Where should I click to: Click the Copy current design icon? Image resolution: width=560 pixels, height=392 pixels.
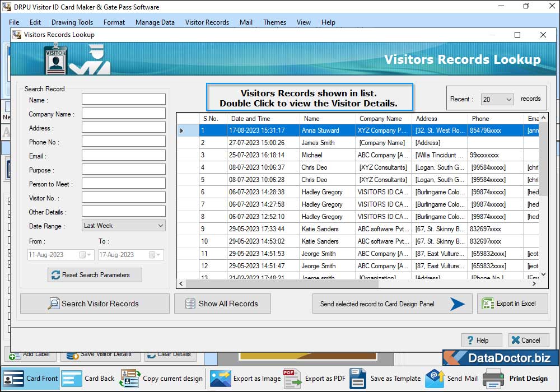(x=130, y=379)
